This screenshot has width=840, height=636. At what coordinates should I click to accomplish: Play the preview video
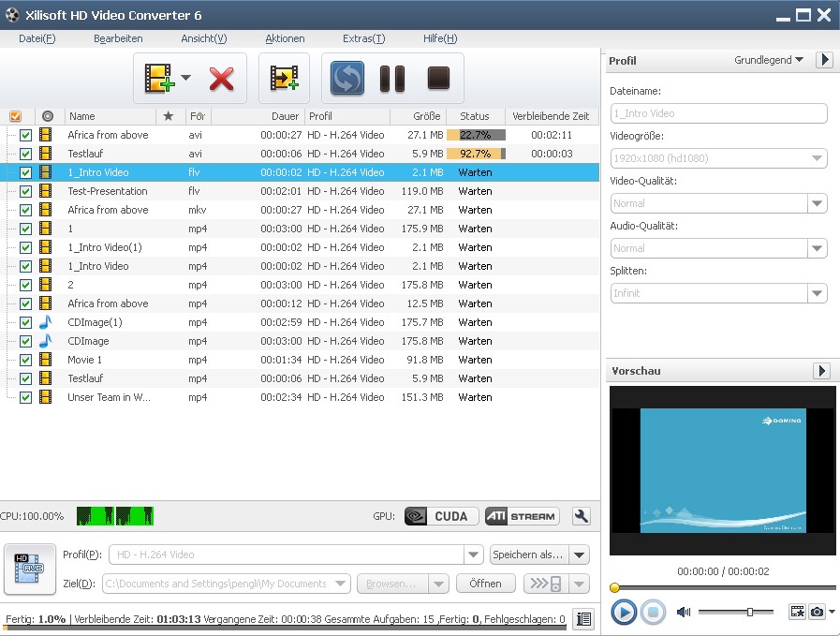click(624, 612)
